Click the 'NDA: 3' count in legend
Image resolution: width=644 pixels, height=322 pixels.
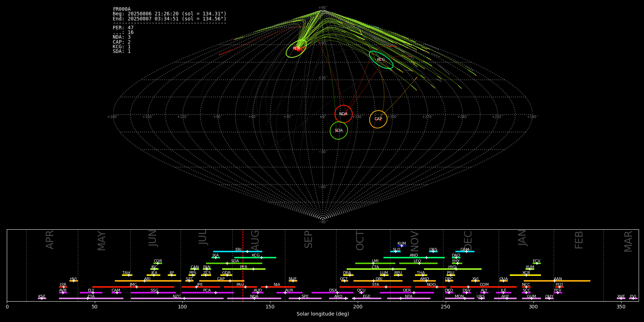[122, 37]
